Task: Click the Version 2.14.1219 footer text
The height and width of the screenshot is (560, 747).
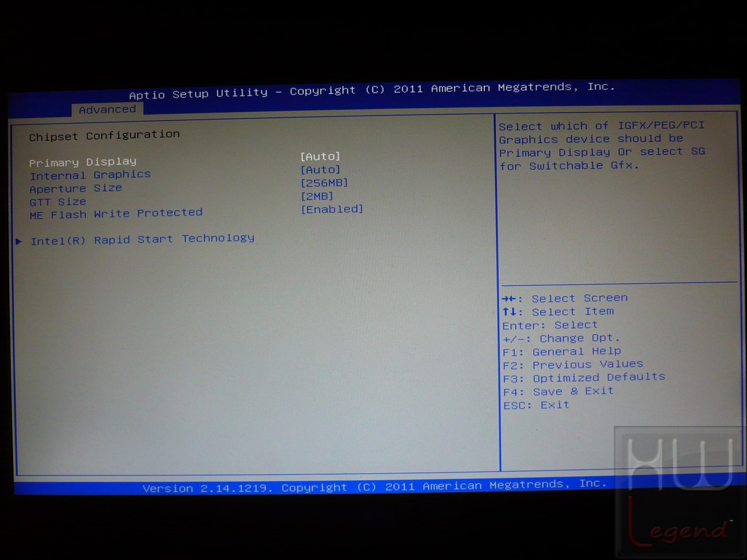Action: pos(375,486)
